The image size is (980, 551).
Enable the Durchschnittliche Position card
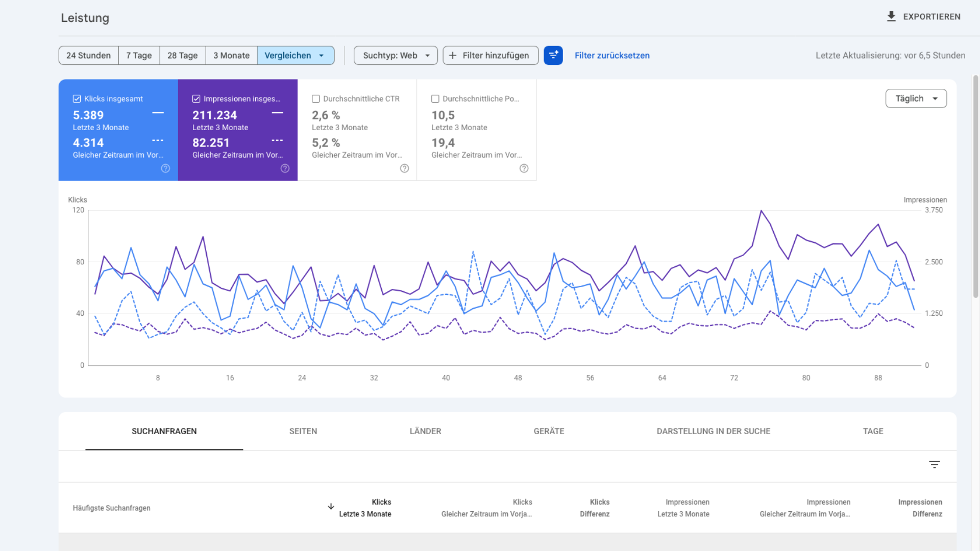coord(435,98)
